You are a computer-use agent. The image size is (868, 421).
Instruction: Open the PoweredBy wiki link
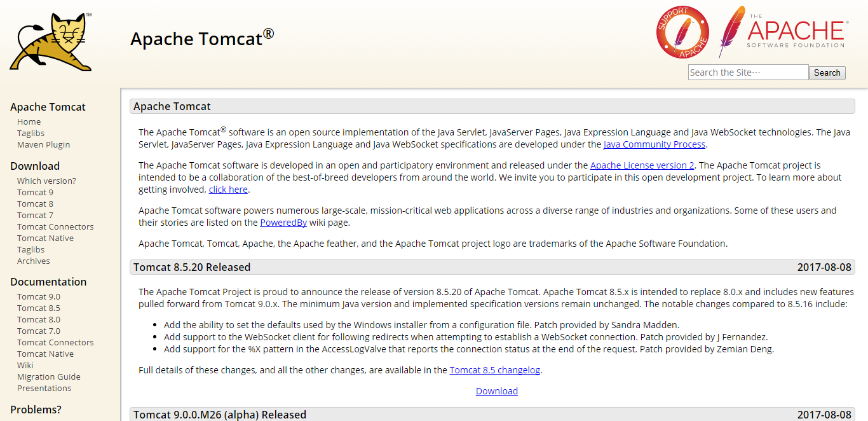point(283,223)
